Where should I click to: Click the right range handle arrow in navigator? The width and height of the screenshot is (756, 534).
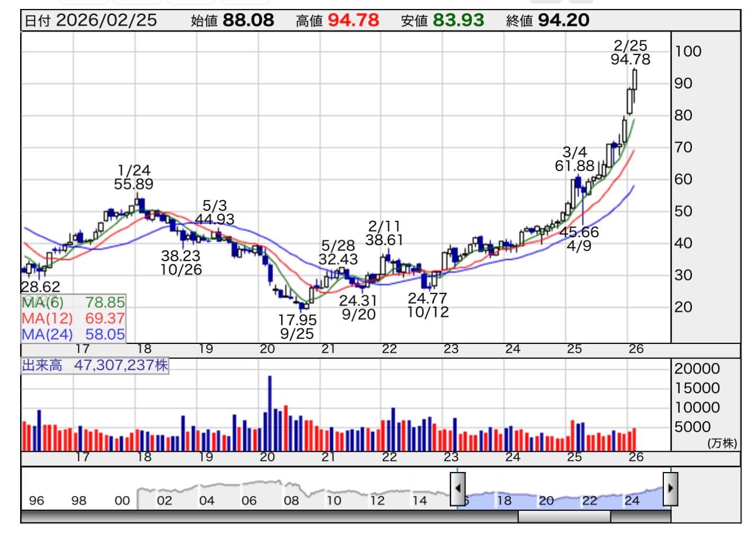pos(670,488)
